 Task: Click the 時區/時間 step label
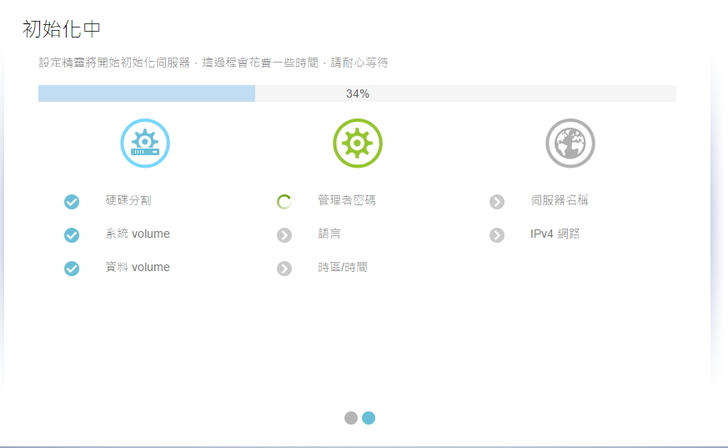click(343, 267)
